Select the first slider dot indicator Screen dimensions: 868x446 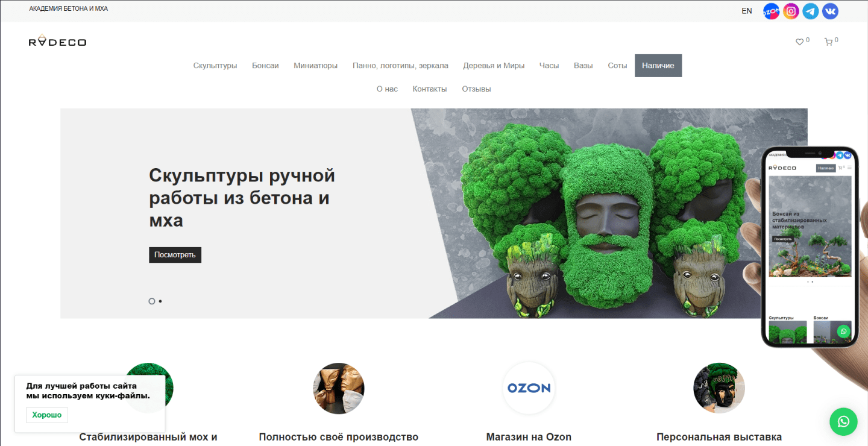[x=152, y=301]
